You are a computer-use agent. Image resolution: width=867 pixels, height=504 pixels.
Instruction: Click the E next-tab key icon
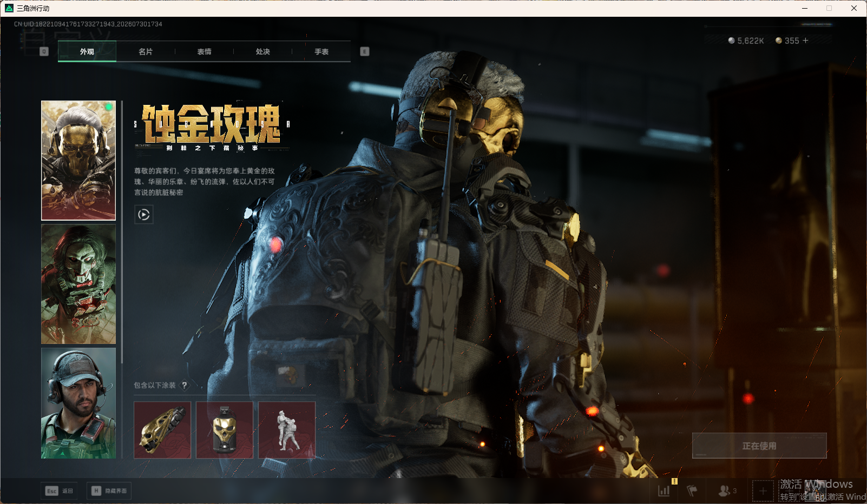click(x=365, y=51)
